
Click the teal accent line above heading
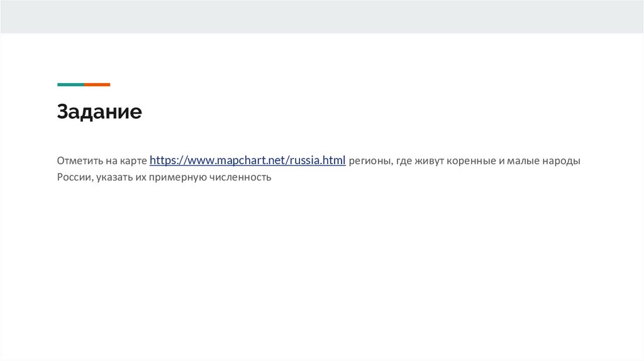click(70, 84)
